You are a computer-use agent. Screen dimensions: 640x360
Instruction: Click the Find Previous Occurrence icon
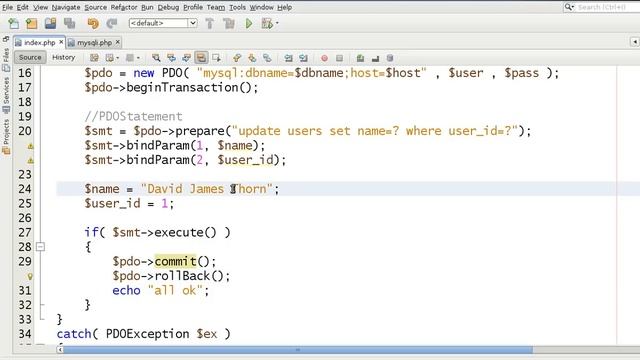pos(171,58)
